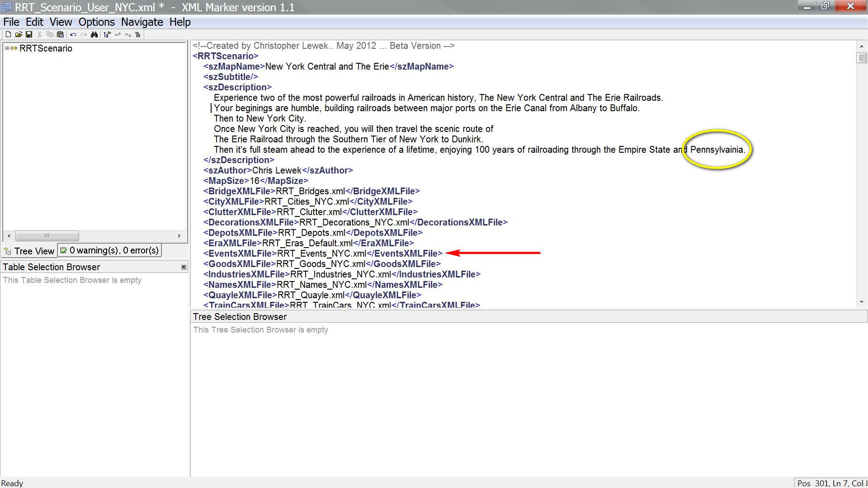The width and height of the screenshot is (868, 488).
Task: Click the Paste clipboard icon
Action: tap(60, 34)
